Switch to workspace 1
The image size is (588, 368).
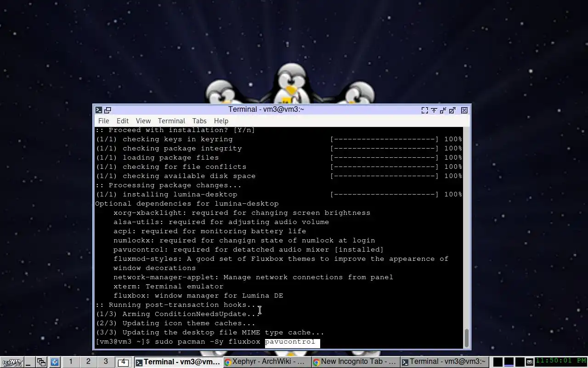point(71,362)
